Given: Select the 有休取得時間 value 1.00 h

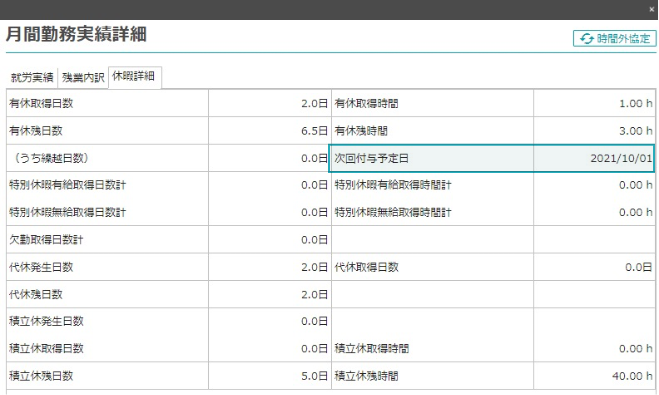Looking at the screenshot, I should [635, 103].
